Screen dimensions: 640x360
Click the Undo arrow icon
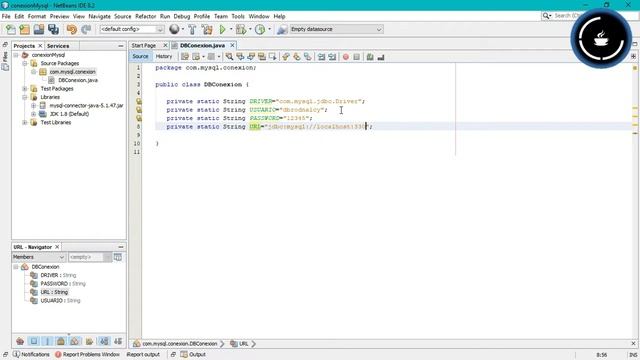point(72,29)
